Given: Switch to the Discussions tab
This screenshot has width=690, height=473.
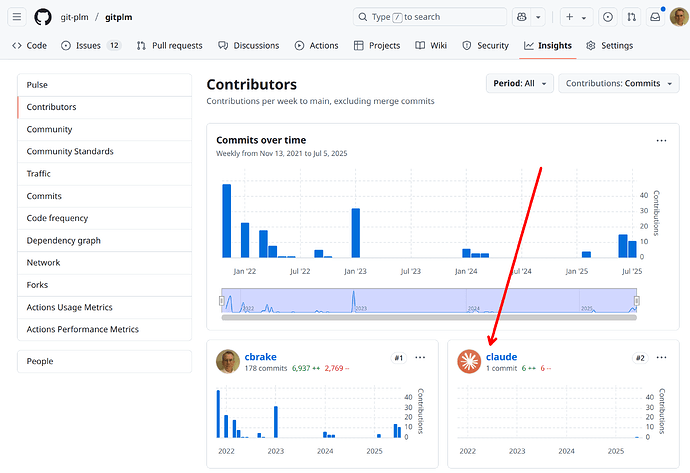Looking at the screenshot, I should coord(249,45).
